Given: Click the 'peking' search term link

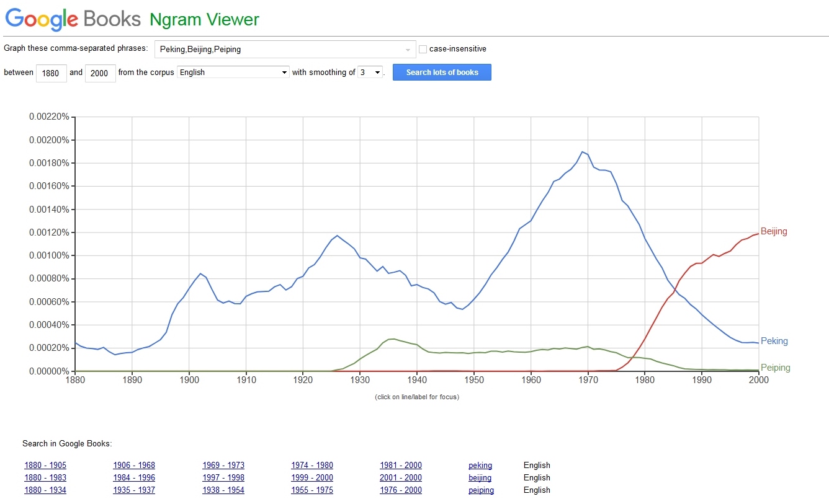Looking at the screenshot, I should [480, 466].
